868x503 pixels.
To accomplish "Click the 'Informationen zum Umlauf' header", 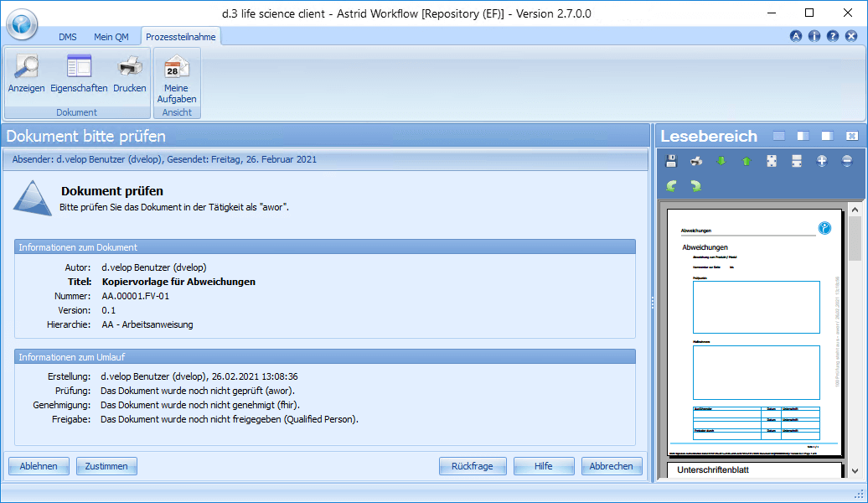I will click(x=325, y=357).
